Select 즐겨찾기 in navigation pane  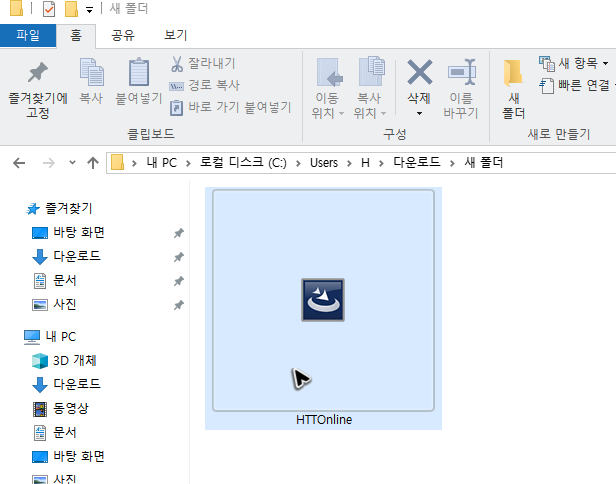click(59, 208)
